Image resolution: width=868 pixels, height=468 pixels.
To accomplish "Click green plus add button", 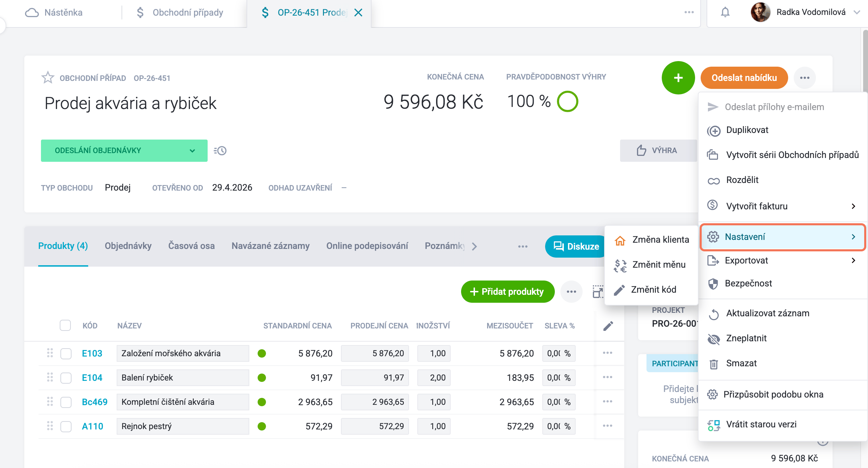I will [x=678, y=78].
